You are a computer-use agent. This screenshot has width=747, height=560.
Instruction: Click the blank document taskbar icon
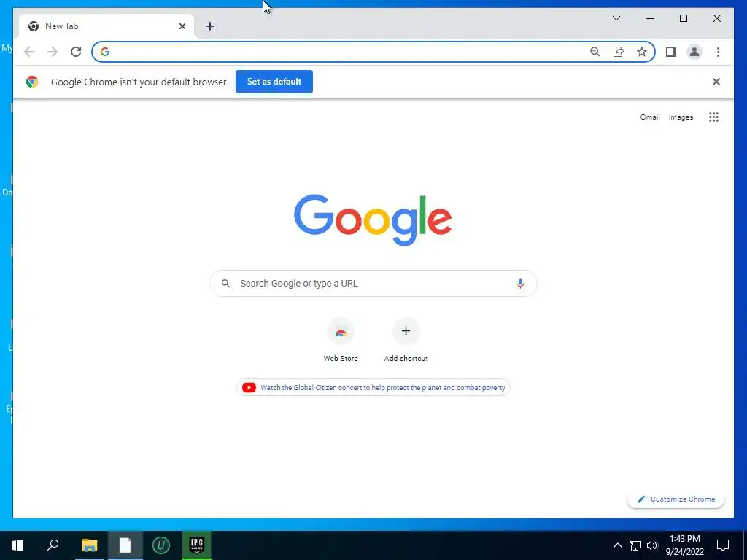pyautogui.click(x=125, y=545)
